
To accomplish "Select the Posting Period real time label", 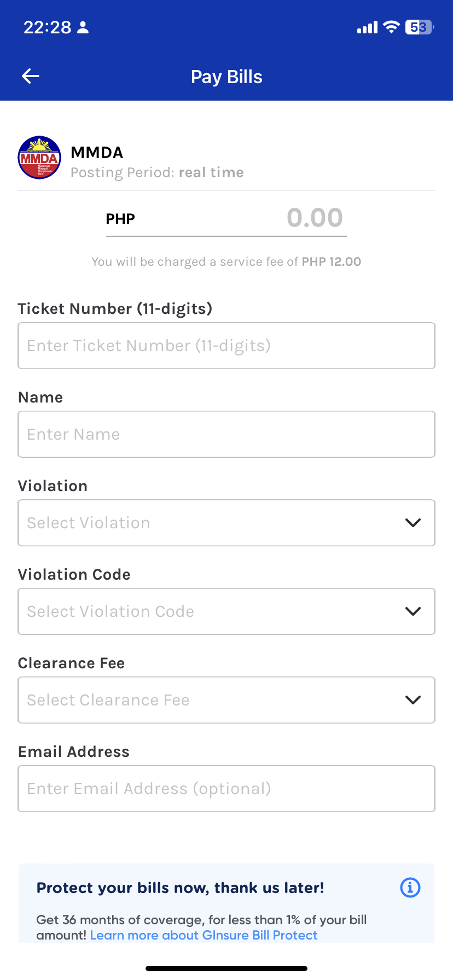I will coord(157,172).
